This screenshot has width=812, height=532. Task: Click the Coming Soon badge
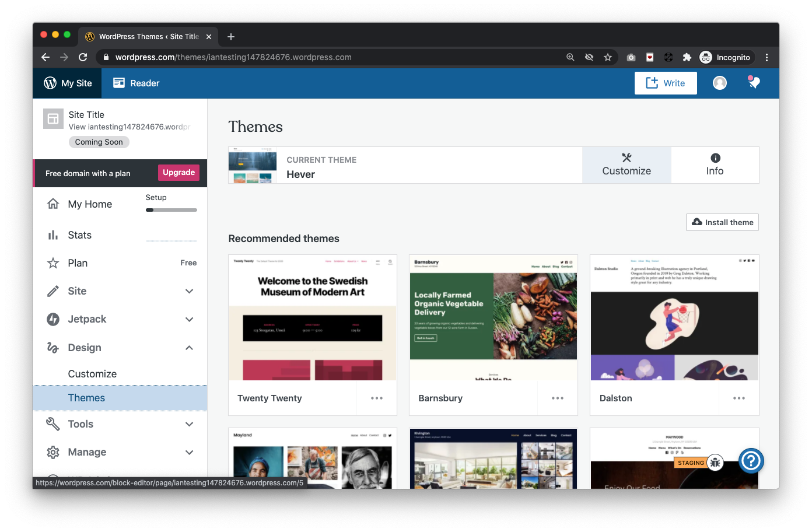coord(99,142)
